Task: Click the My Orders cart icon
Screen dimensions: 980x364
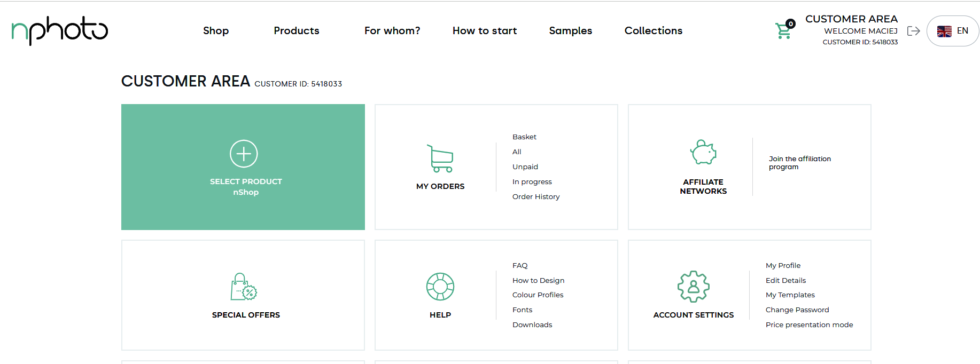Action: (440, 159)
